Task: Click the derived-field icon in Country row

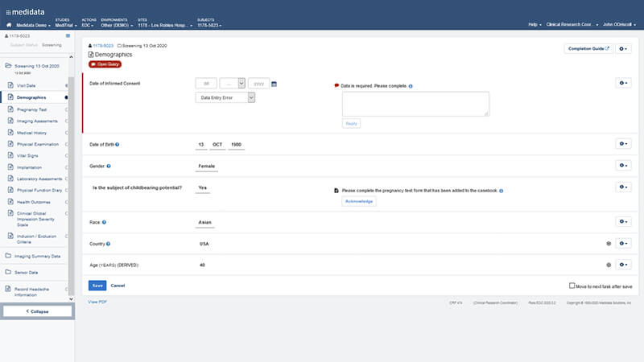Action: [609, 243]
